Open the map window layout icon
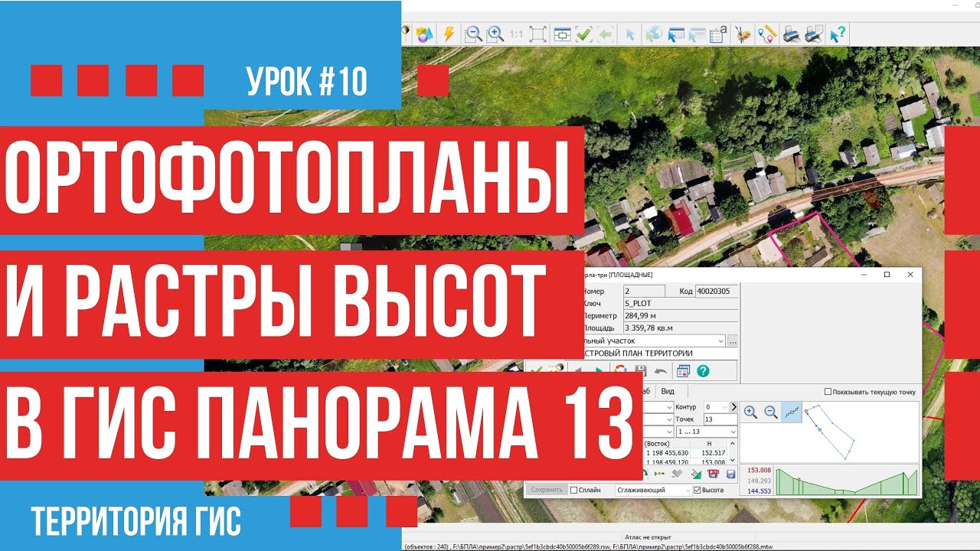The height and width of the screenshot is (551, 980). tap(562, 34)
